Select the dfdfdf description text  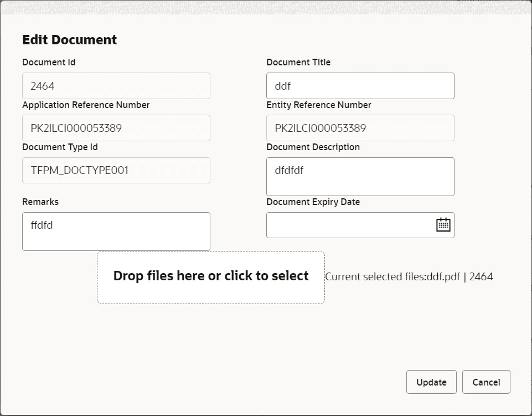pos(288,171)
